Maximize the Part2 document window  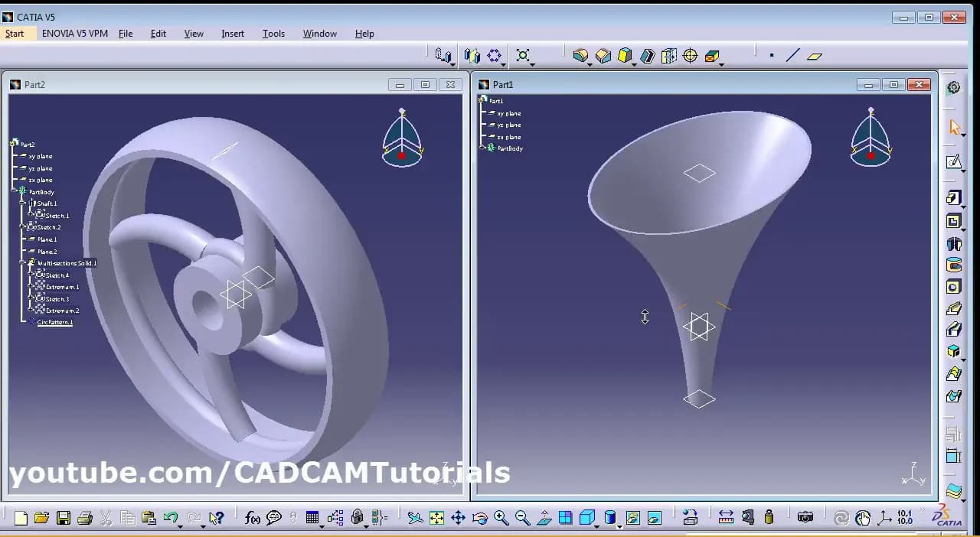[426, 85]
